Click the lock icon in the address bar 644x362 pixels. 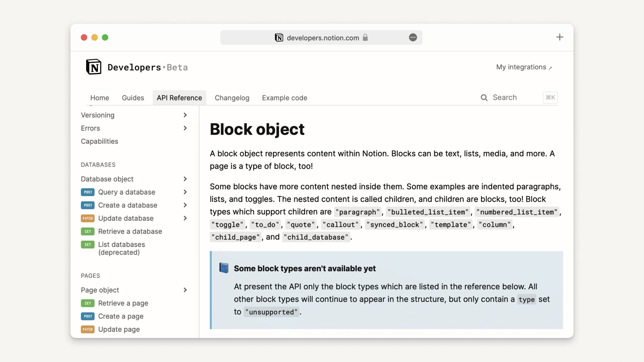365,38
